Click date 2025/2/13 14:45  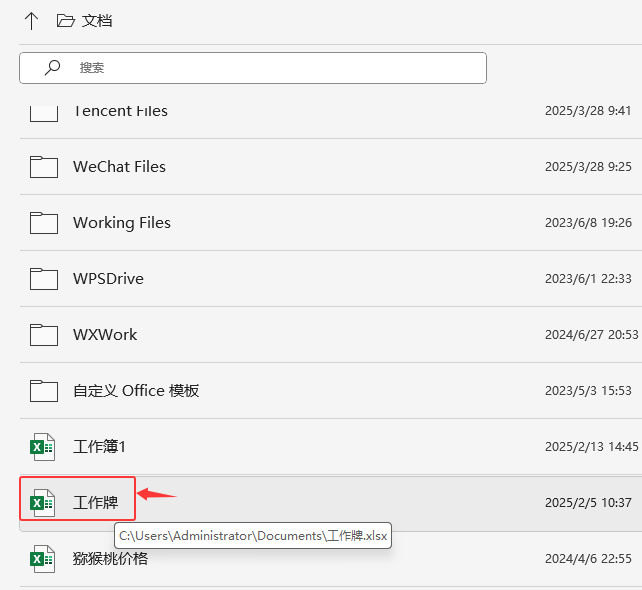pyautogui.click(x=591, y=447)
